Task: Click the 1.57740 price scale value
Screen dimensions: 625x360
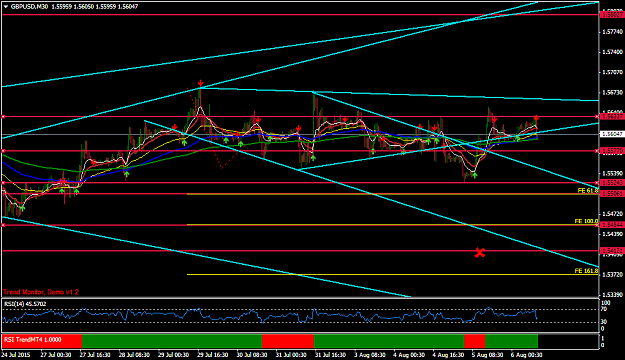Action: [x=613, y=31]
